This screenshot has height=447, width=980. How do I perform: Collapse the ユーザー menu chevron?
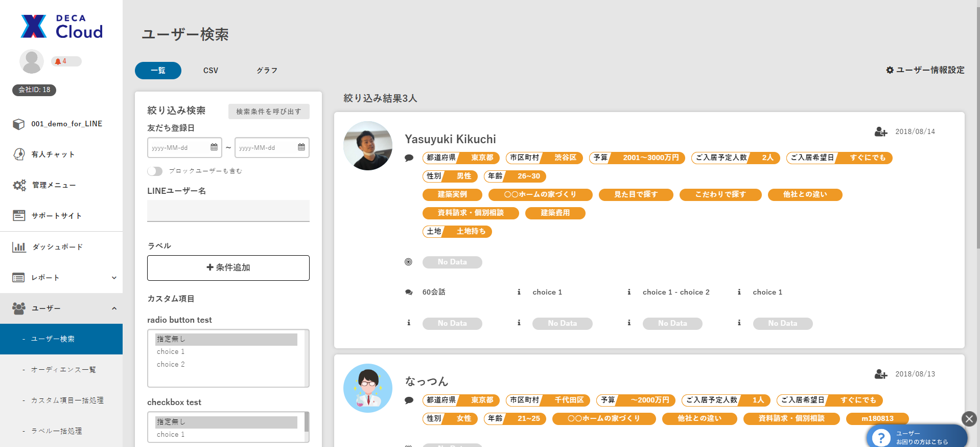coord(114,308)
